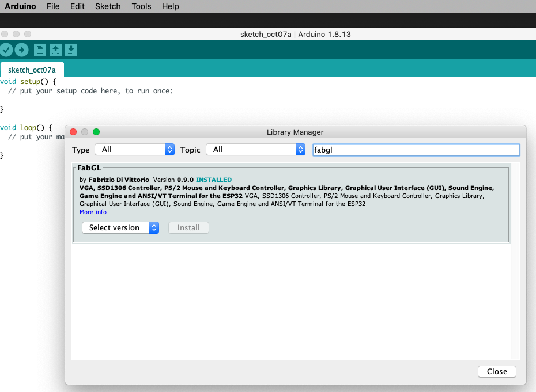Follow the More info link for FabGL
Image resolution: width=536 pixels, height=392 pixels.
pos(93,212)
